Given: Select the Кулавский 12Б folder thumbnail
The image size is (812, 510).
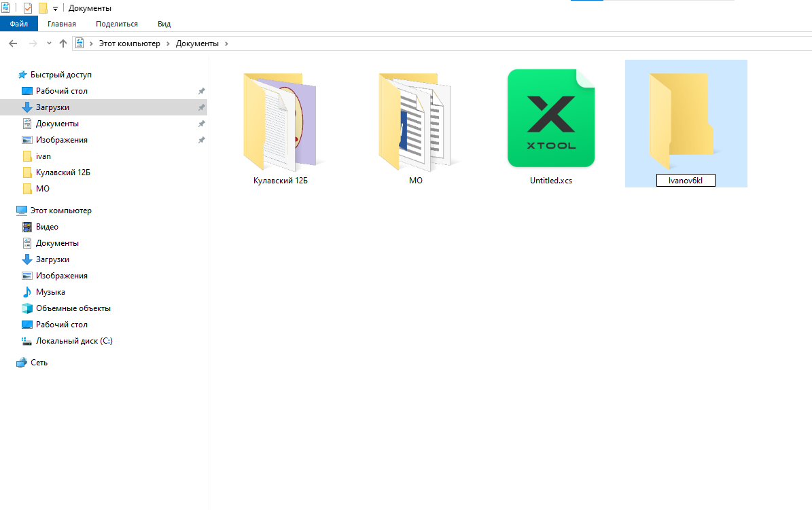Looking at the screenshot, I should [x=280, y=122].
